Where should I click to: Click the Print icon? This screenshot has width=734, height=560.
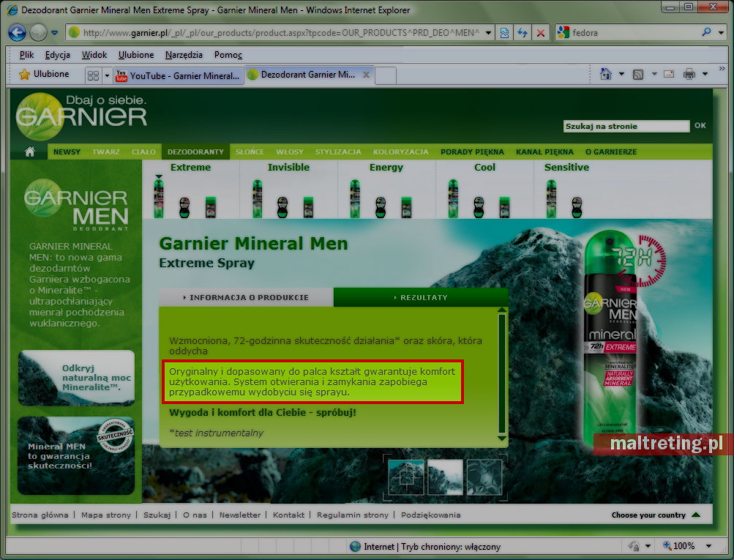pyautogui.click(x=689, y=74)
